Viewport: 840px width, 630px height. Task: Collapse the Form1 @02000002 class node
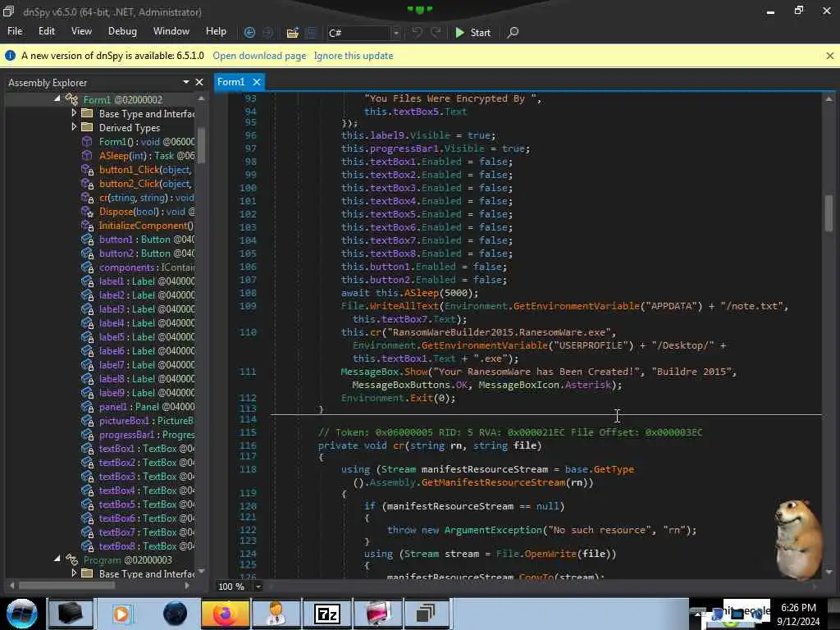(x=57, y=99)
